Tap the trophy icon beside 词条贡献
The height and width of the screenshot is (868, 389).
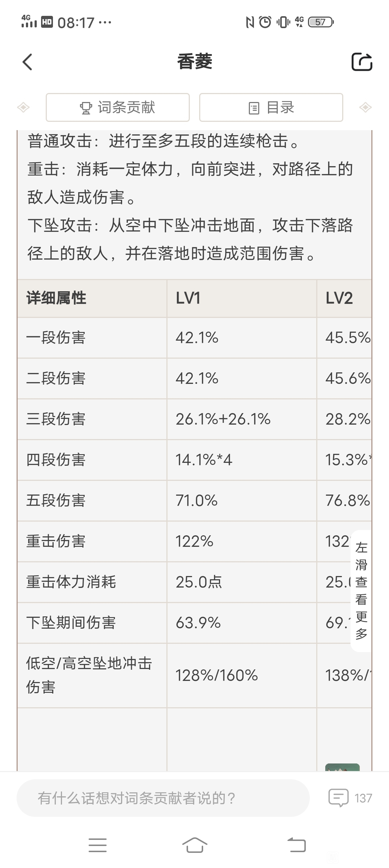[86, 108]
